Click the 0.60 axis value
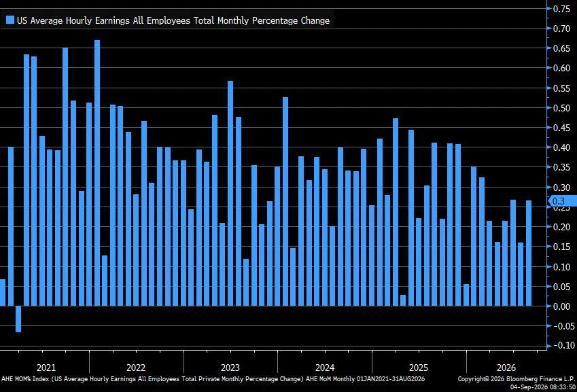Image resolution: width=577 pixels, height=392 pixels. point(561,68)
